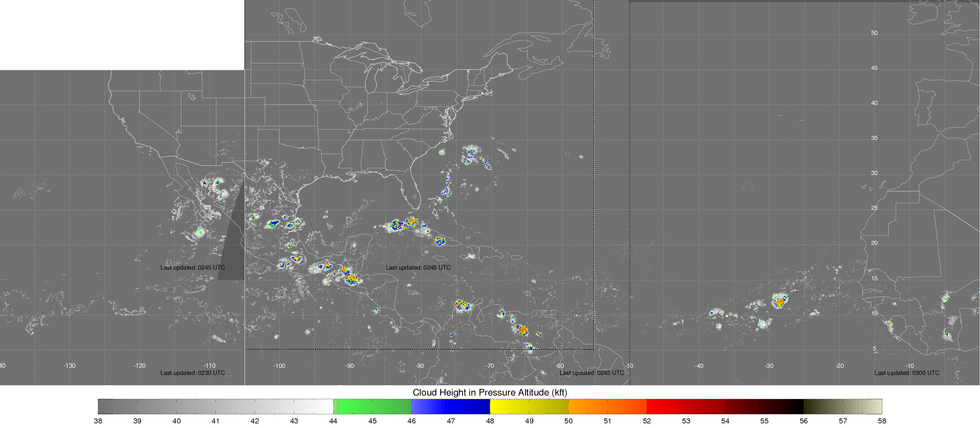Click the blank white area at top-left
This screenshot has width=980, height=428.
point(122,34)
